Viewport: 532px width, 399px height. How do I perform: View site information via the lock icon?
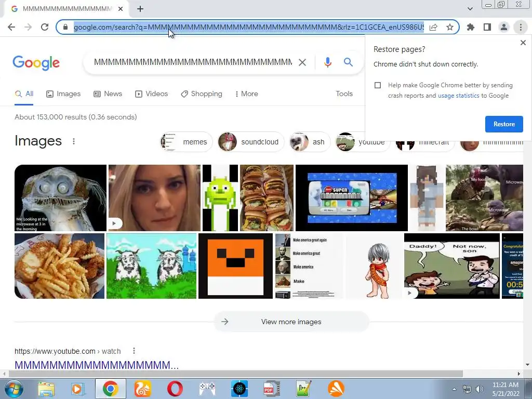point(65,27)
